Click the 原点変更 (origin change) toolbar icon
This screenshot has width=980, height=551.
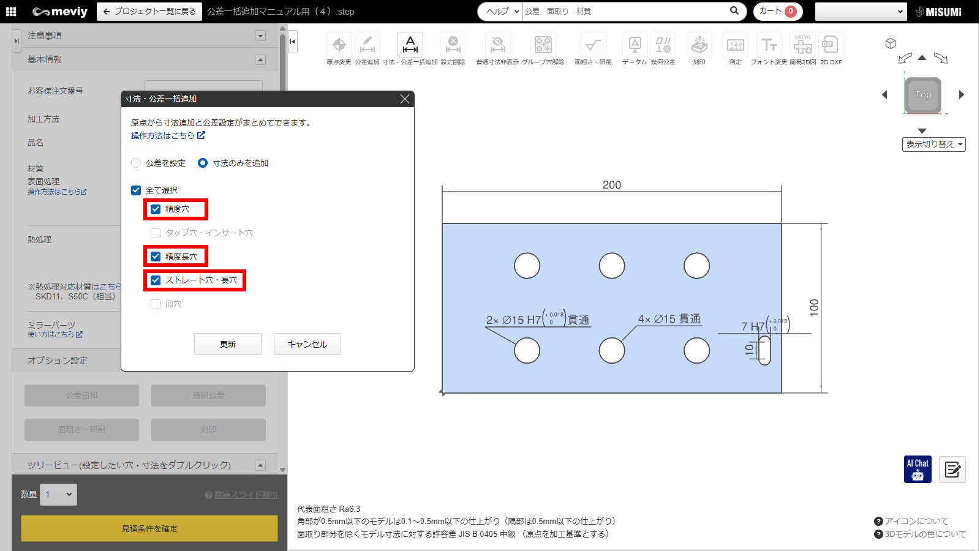(339, 45)
